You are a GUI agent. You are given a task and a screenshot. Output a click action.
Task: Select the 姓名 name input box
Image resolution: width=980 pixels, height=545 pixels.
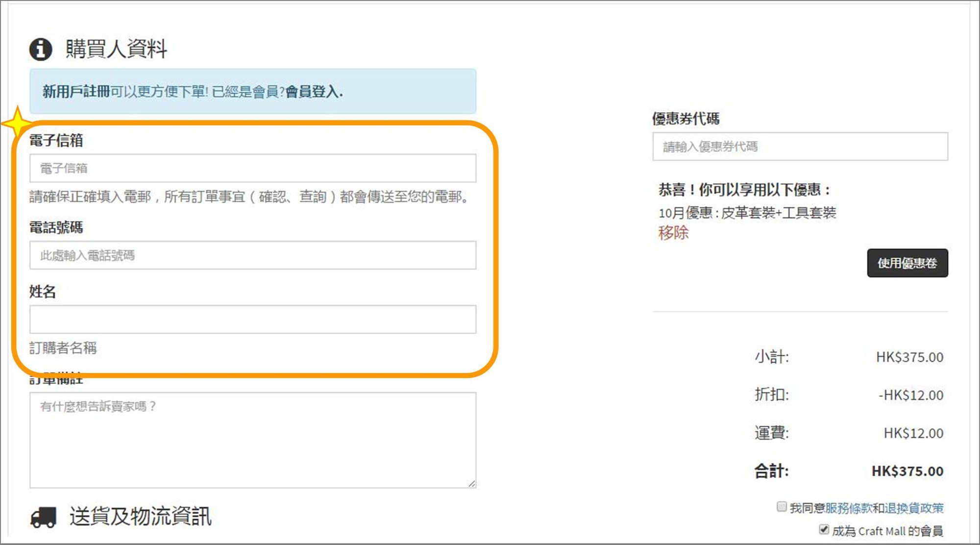[x=252, y=319]
